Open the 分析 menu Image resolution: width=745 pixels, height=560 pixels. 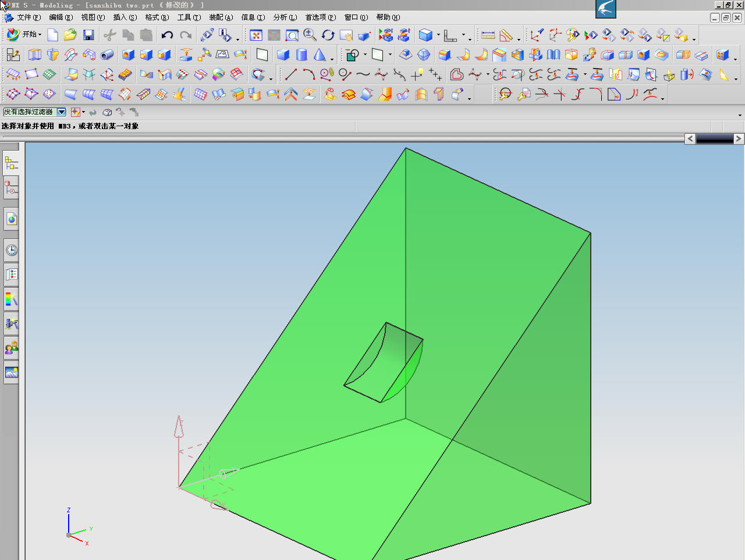pos(285,17)
